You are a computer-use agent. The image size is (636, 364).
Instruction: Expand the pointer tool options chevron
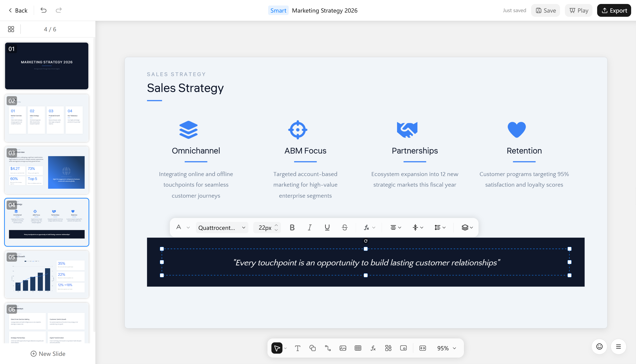click(x=285, y=348)
